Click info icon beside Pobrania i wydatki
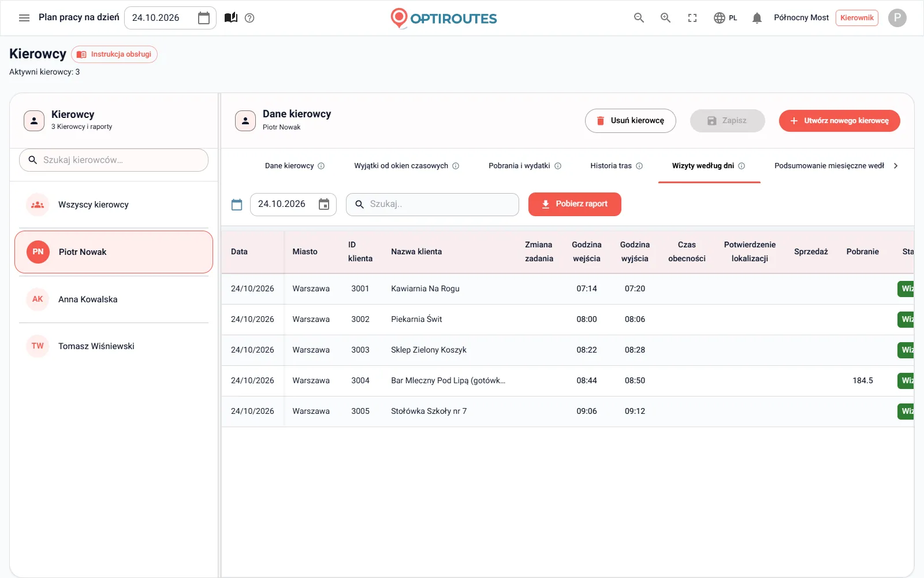 click(x=558, y=166)
